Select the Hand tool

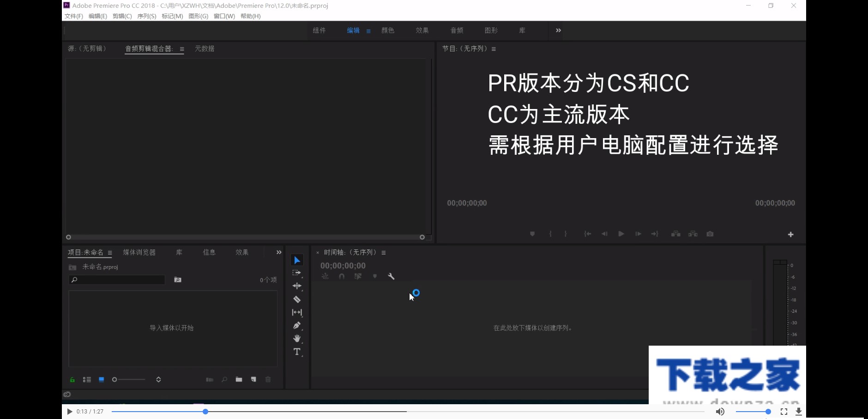297,339
